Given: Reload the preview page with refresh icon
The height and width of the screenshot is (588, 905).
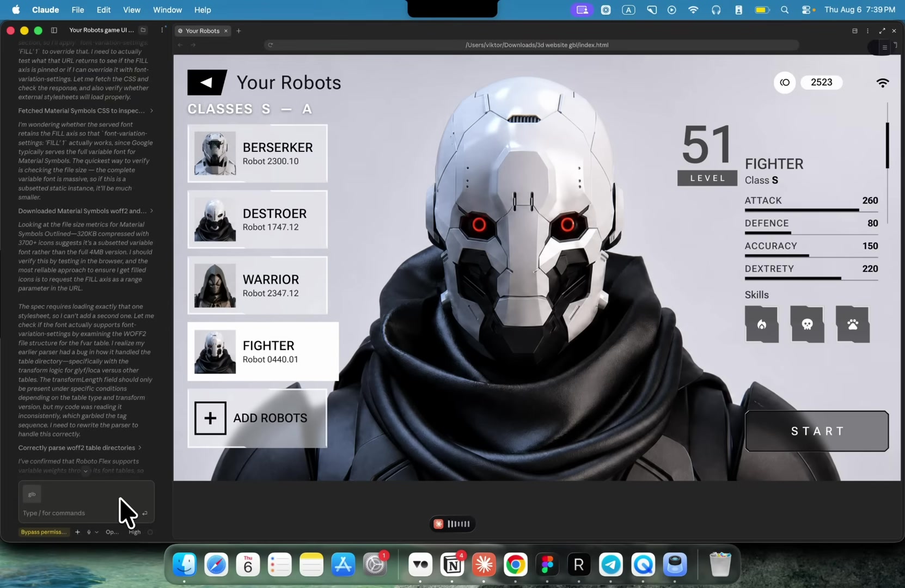Looking at the screenshot, I should 270,45.
